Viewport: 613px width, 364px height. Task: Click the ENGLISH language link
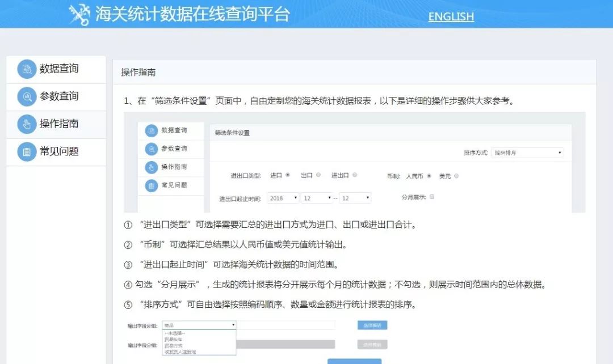pyautogui.click(x=450, y=16)
